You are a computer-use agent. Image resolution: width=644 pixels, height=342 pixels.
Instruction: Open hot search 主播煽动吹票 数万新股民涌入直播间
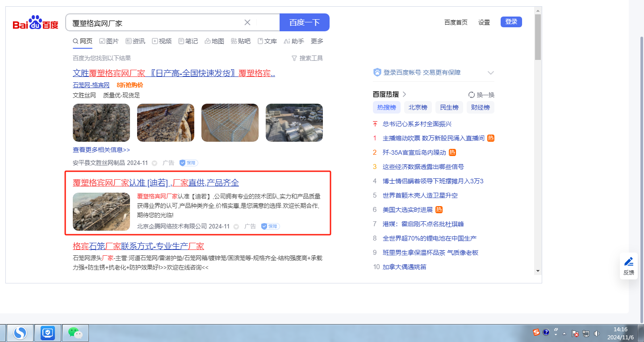[x=434, y=138]
